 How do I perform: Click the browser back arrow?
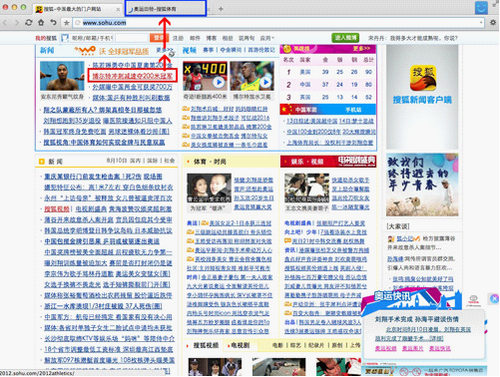(5, 23)
